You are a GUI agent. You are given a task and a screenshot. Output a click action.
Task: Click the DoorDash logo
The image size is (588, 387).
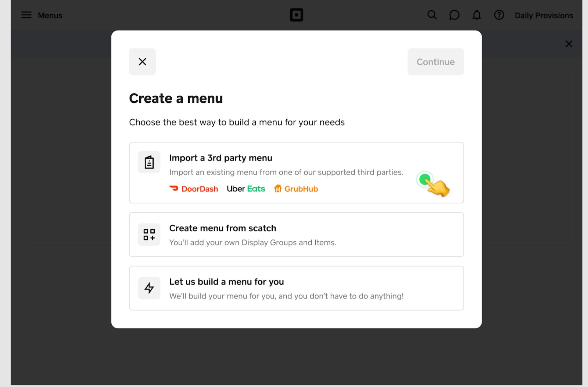pyautogui.click(x=194, y=189)
